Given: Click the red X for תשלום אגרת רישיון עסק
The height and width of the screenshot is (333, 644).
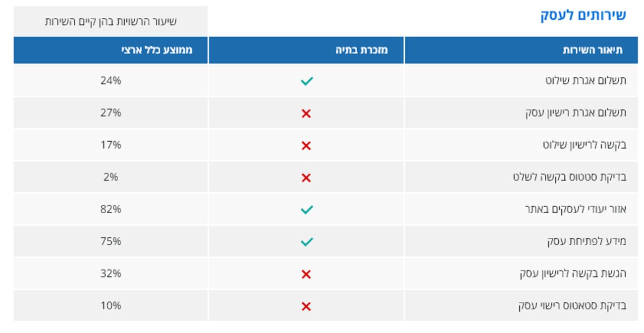Looking at the screenshot, I should [306, 113].
